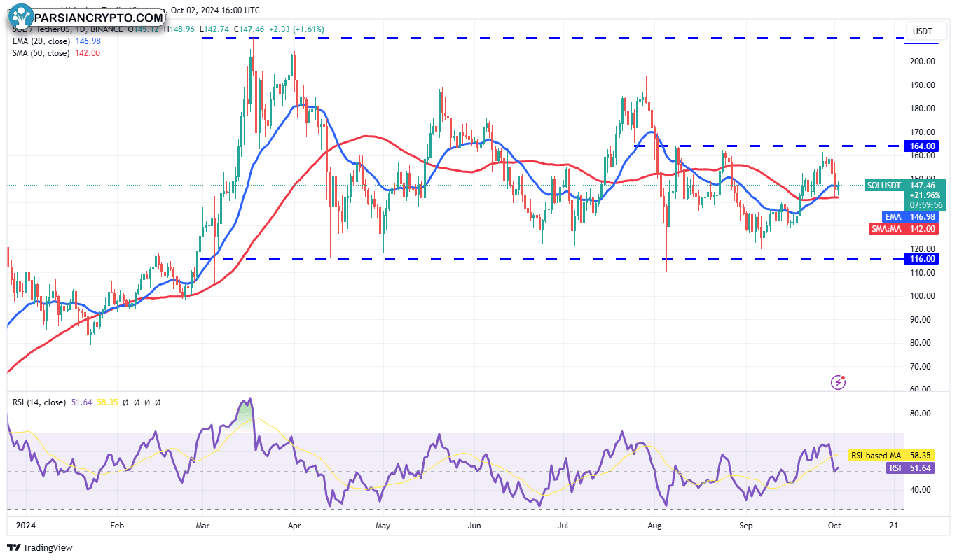
Task: Click the Oct 02, 2024 16:00 UTC timestamp
Action: pyautogui.click(x=215, y=10)
